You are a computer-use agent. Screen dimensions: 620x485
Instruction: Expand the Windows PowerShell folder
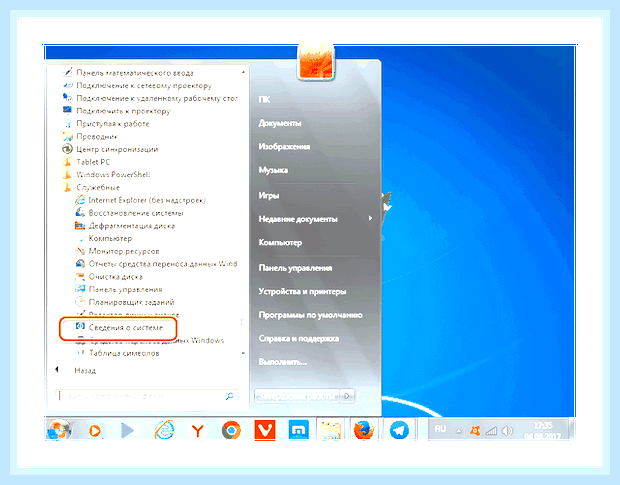pyautogui.click(x=106, y=174)
